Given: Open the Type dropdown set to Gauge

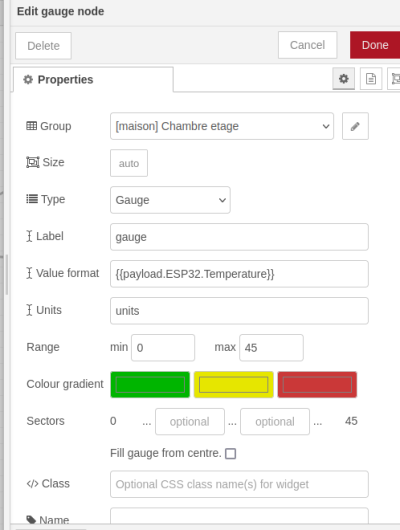Looking at the screenshot, I should tap(170, 200).
